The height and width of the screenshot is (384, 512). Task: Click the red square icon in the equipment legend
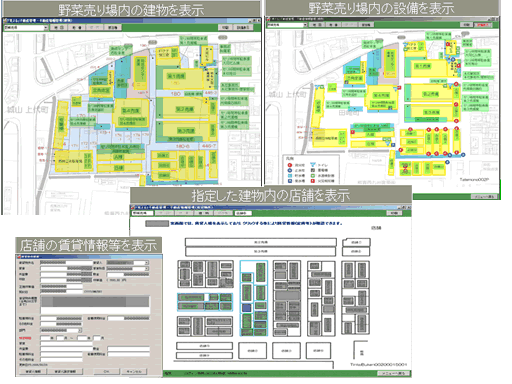tap(313, 181)
